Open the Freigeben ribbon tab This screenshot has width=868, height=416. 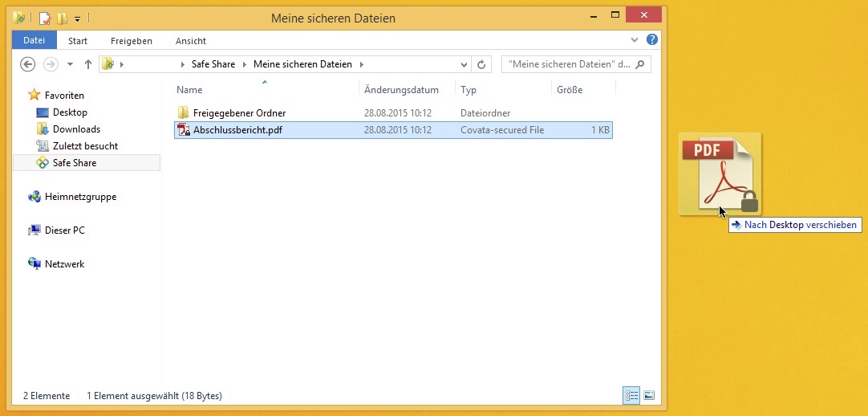(x=132, y=41)
